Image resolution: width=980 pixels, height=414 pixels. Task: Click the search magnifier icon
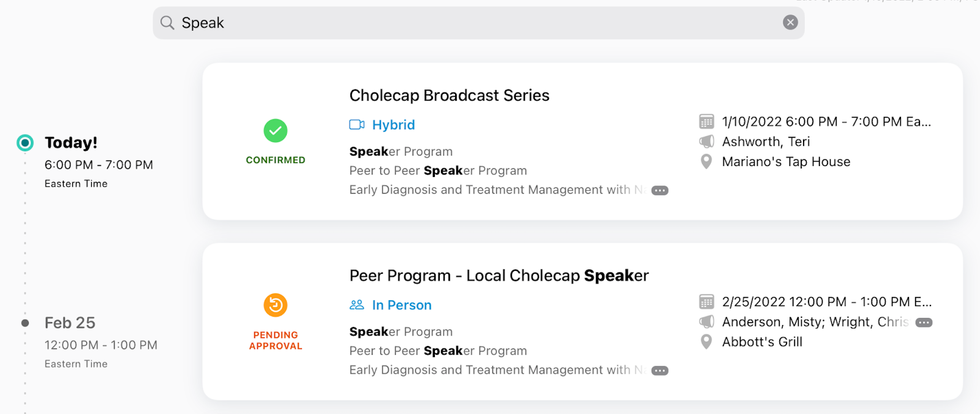coord(167,23)
